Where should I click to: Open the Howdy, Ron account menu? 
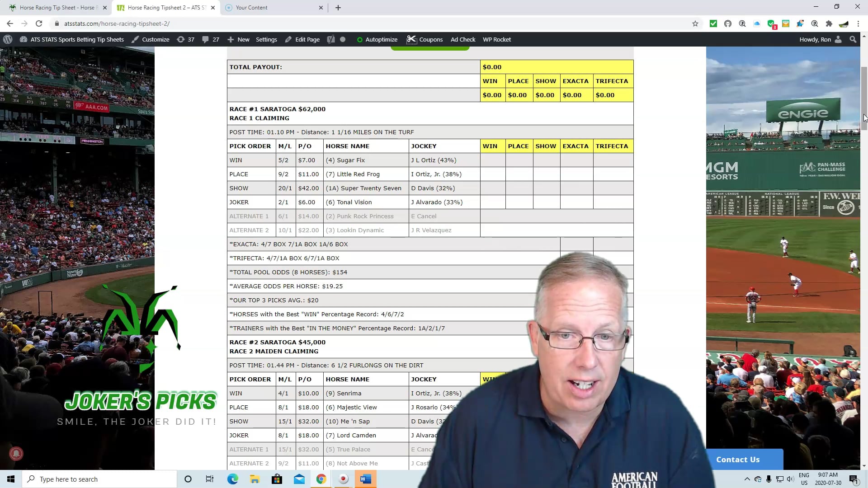pos(820,39)
